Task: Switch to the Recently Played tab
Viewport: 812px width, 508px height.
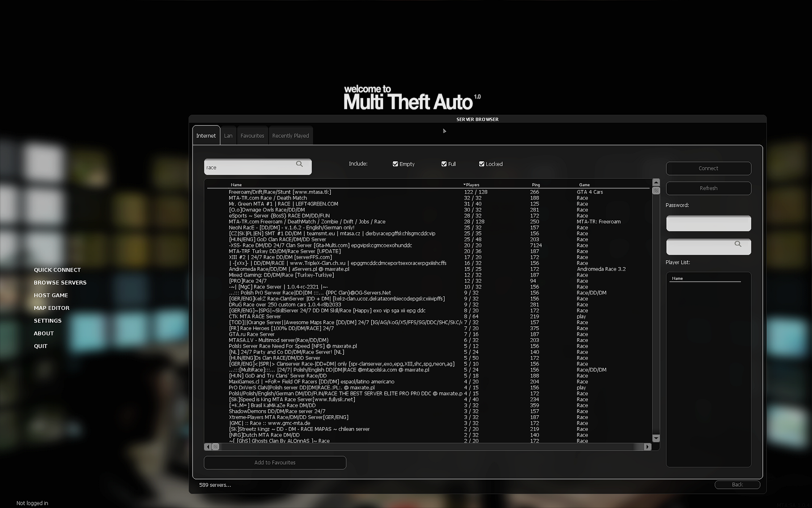Action: click(x=290, y=135)
